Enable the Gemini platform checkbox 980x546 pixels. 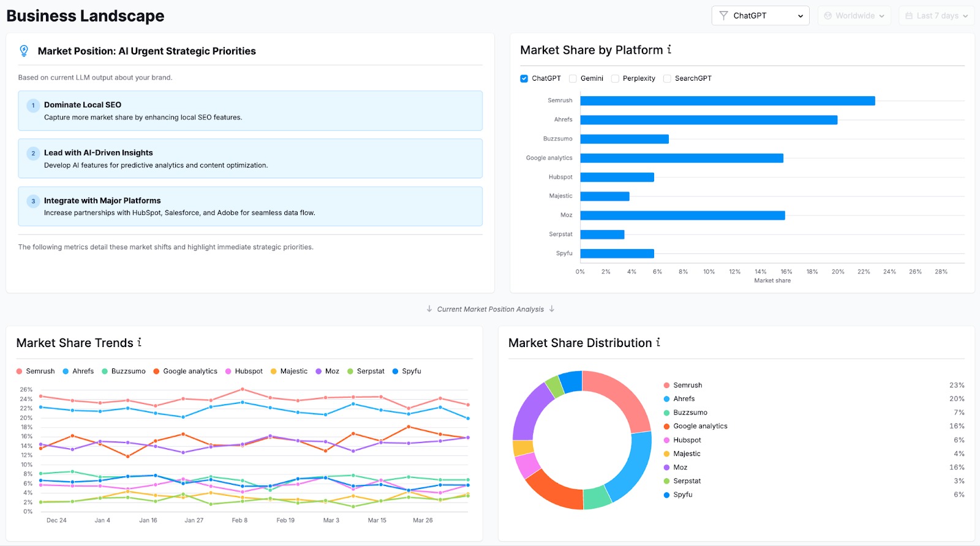[x=573, y=78]
